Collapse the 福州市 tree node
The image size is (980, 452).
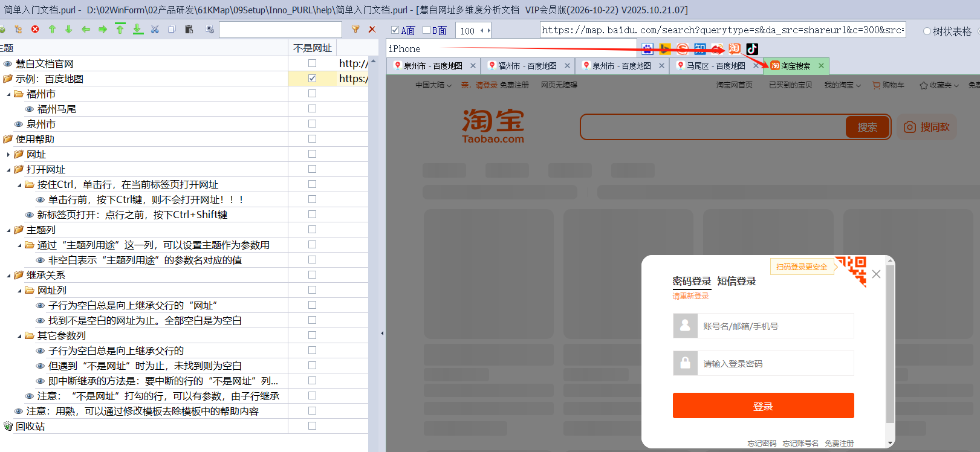tap(8, 94)
